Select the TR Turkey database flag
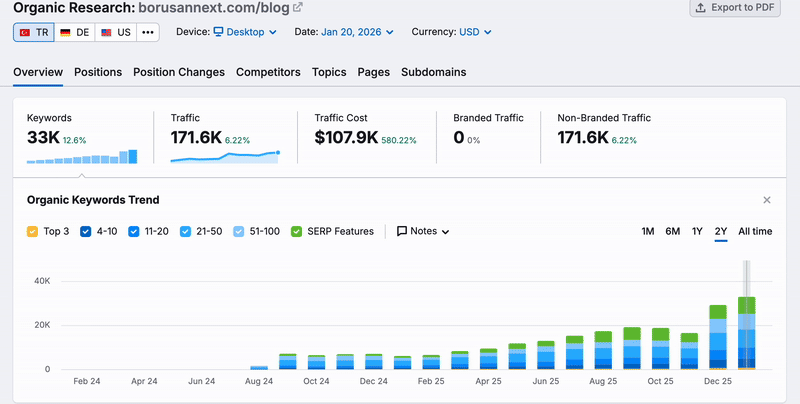 [32, 32]
